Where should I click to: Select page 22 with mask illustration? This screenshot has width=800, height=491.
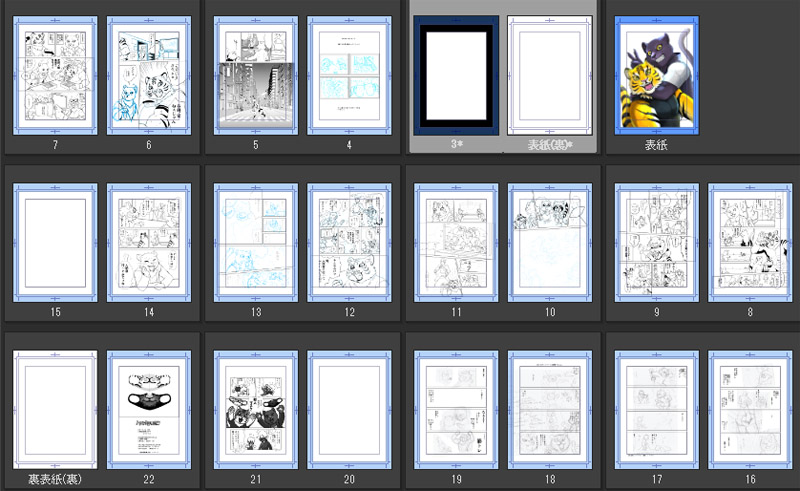pos(149,410)
